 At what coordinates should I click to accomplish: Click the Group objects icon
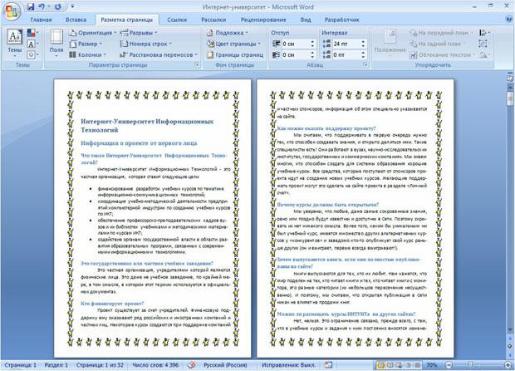[x=483, y=44]
